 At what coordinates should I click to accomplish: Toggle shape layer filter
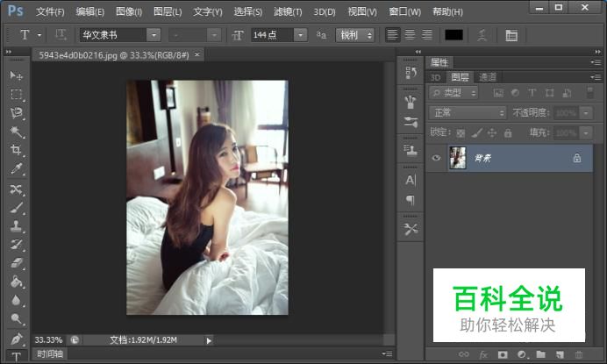tap(549, 93)
